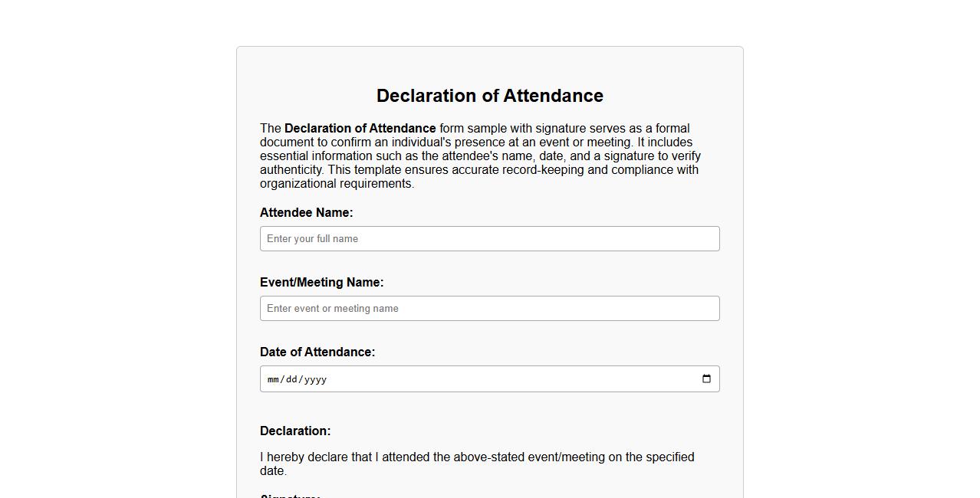Screen dimensions: 980x498
Task: Click the intro description paragraph
Action: 480,156
